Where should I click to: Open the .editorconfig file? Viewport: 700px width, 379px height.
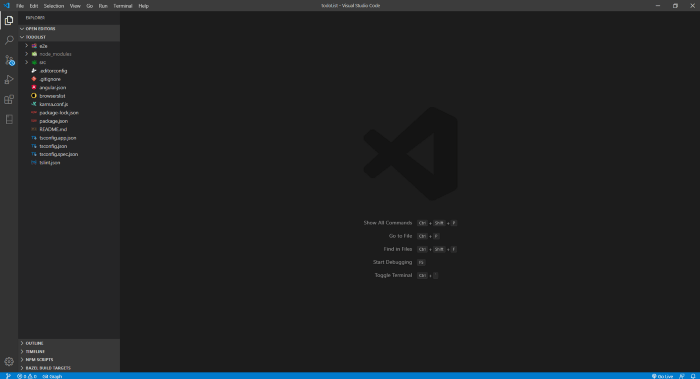click(69, 71)
